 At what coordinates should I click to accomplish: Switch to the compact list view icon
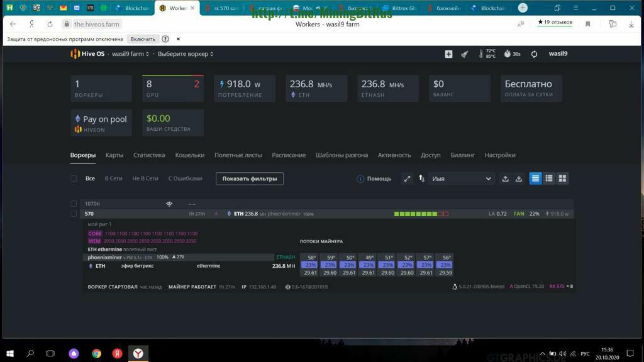[548, 178]
